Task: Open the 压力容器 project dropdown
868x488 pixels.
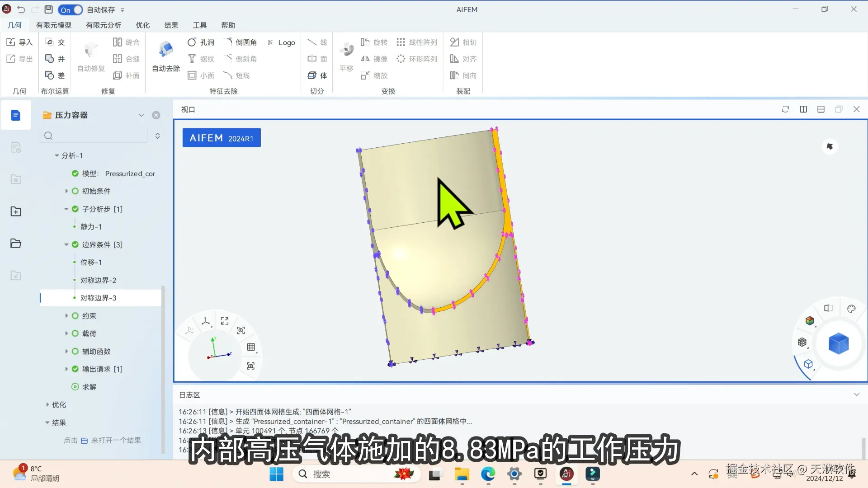Action: click(141, 115)
